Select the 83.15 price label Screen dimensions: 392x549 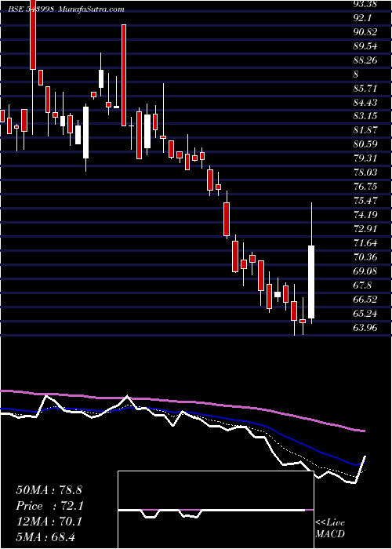click(366, 116)
